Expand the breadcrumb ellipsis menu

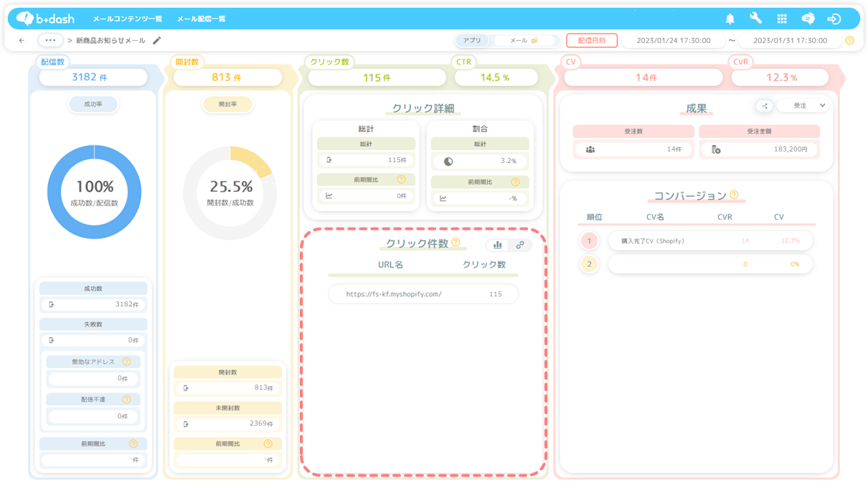point(50,41)
